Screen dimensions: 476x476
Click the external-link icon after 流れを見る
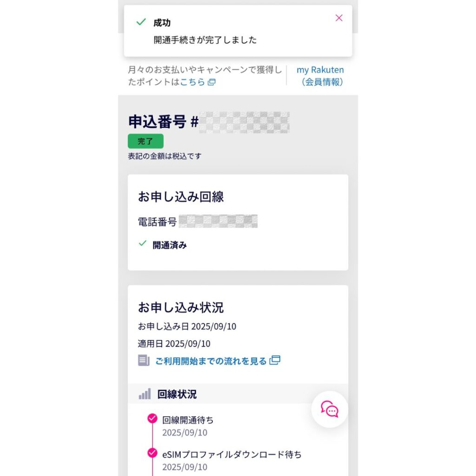pos(275,360)
